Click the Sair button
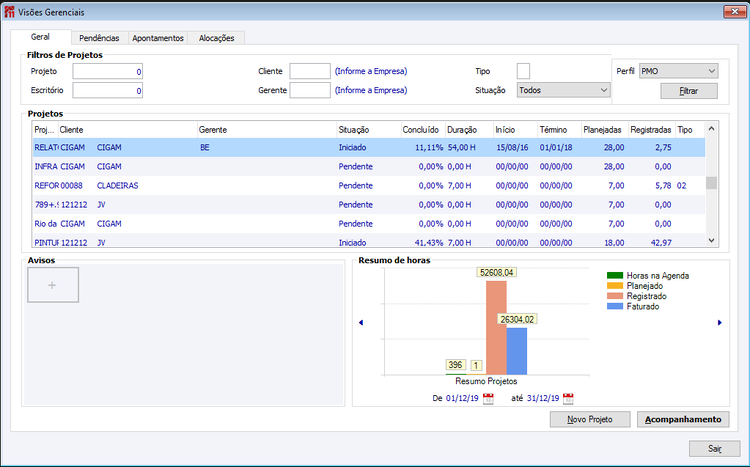The image size is (750, 467). click(715, 448)
